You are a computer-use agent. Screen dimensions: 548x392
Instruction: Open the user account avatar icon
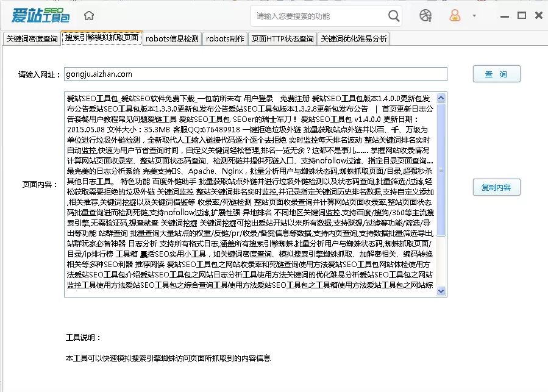(x=455, y=15)
